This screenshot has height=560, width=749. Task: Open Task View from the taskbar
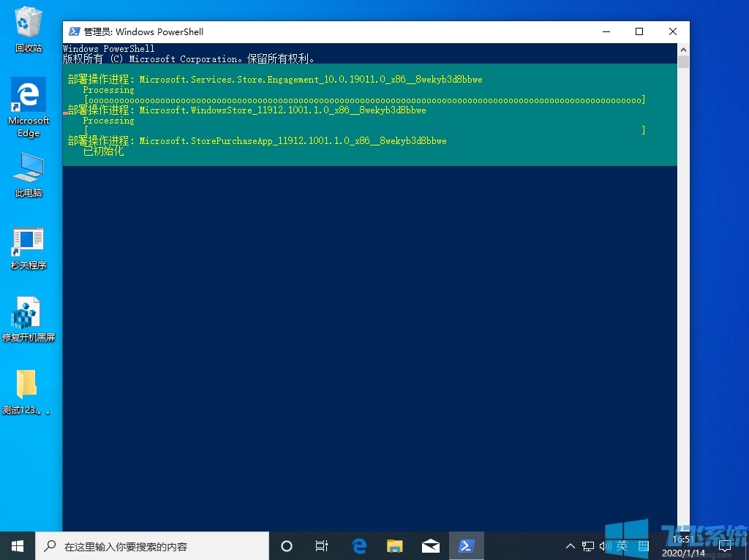click(x=322, y=546)
